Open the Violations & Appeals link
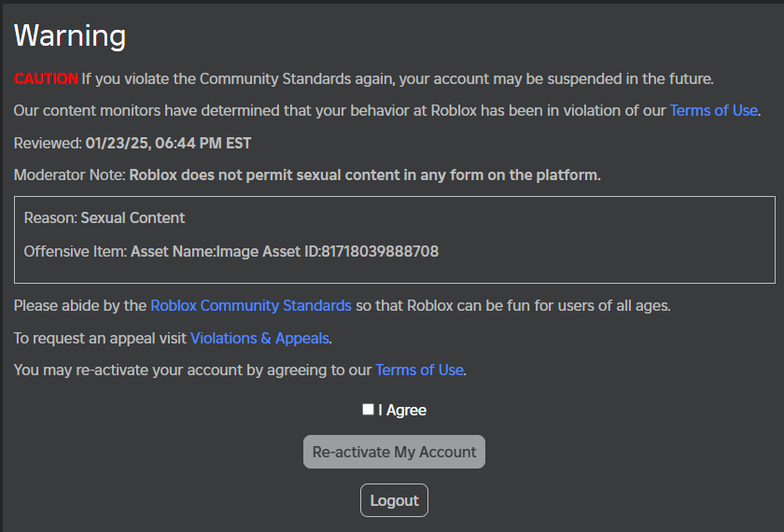Screen dimensions: 784x532 pos(259,339)
